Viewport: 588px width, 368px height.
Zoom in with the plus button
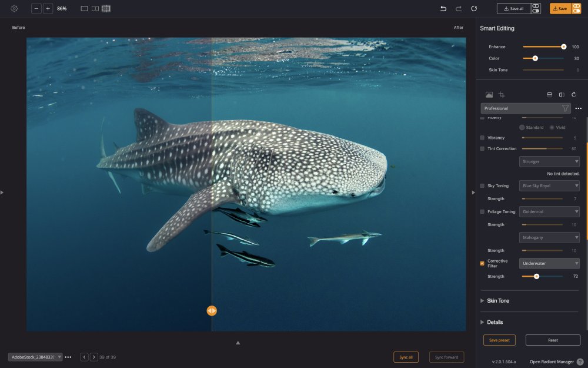[48, 8]
